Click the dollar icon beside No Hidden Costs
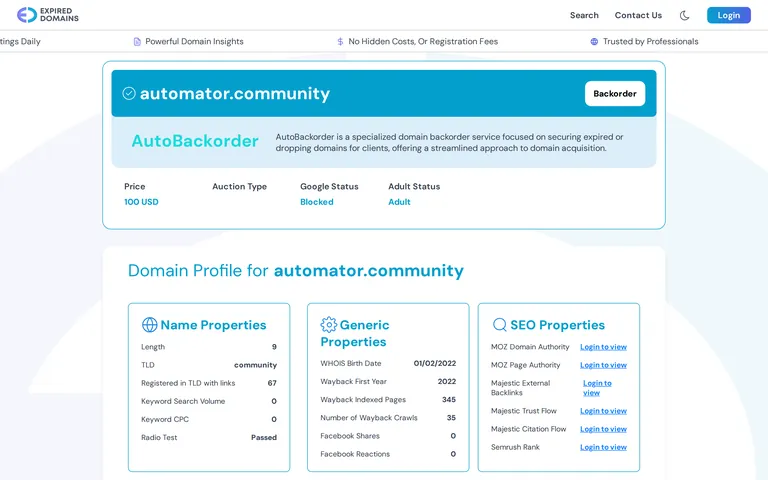The image size is (768, 480). coord(340,42)
